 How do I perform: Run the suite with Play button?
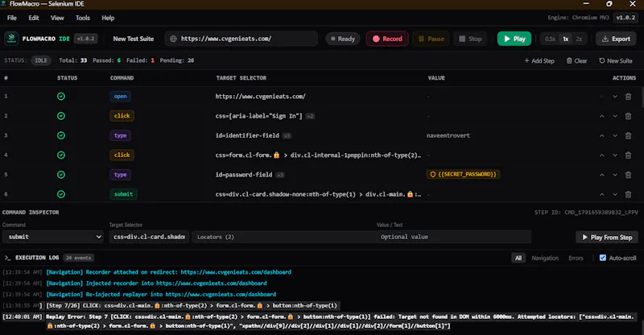(514, 39)
